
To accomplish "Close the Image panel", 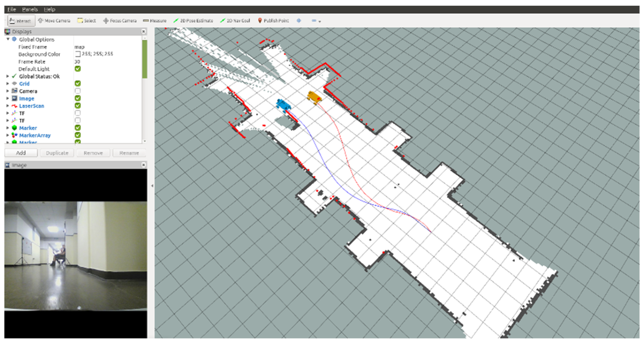I will [143, 165].
